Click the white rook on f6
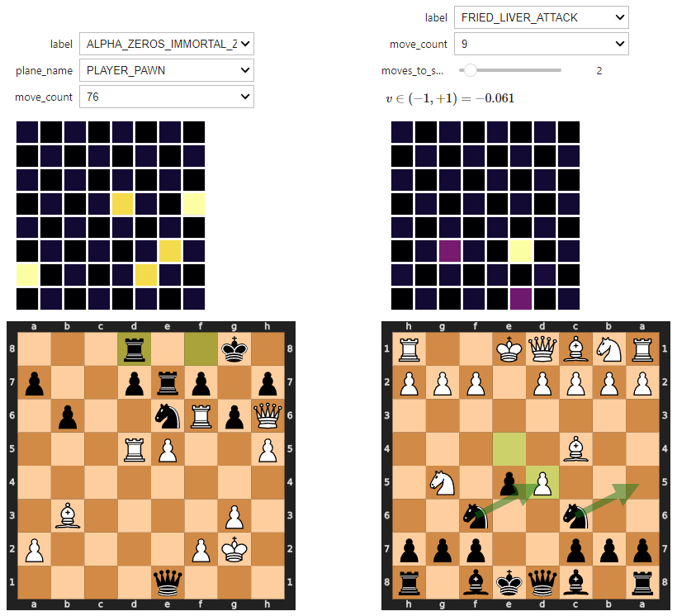677x616 pixels. pos(201,416)
